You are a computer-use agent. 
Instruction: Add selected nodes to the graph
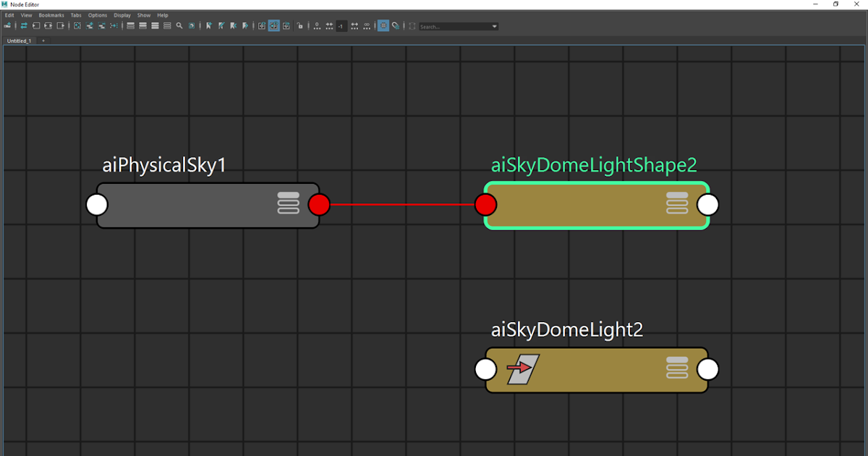point(89,25)
